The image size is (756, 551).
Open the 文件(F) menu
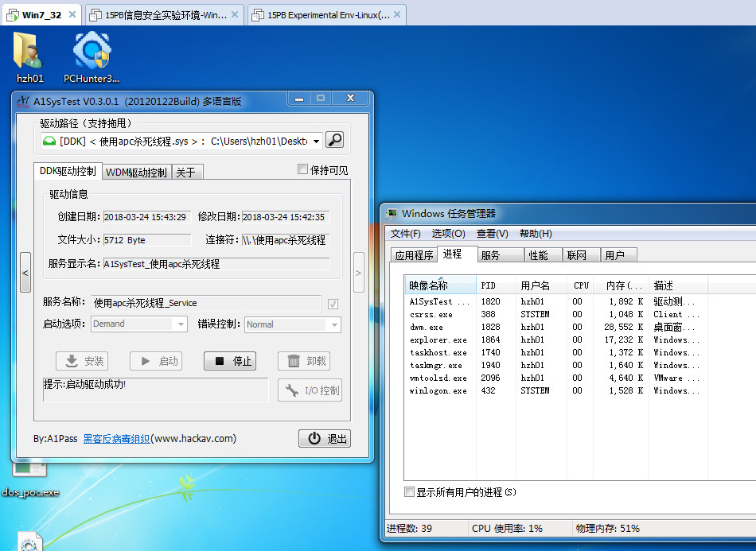click(405, 234)
